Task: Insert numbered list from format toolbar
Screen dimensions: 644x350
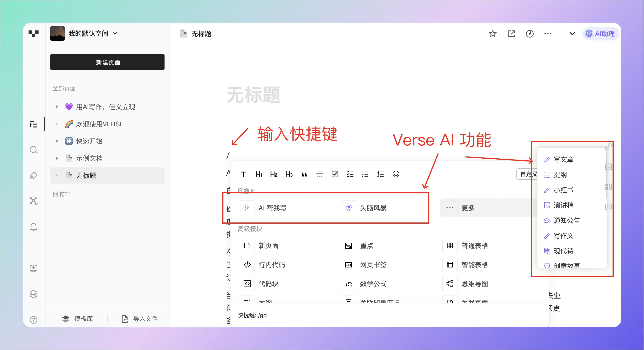Action: tap(381, 174)
